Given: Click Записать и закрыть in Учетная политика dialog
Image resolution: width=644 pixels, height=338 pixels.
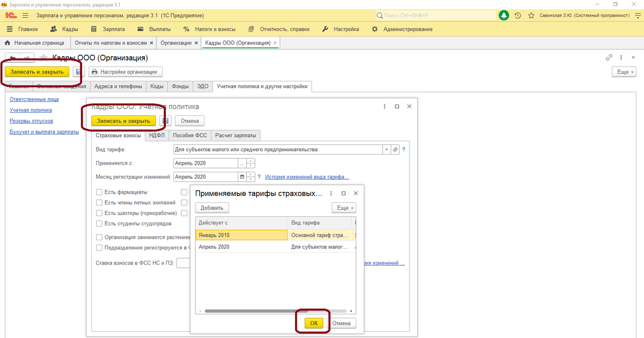Looking at the screenshot, I should point(123,121).
